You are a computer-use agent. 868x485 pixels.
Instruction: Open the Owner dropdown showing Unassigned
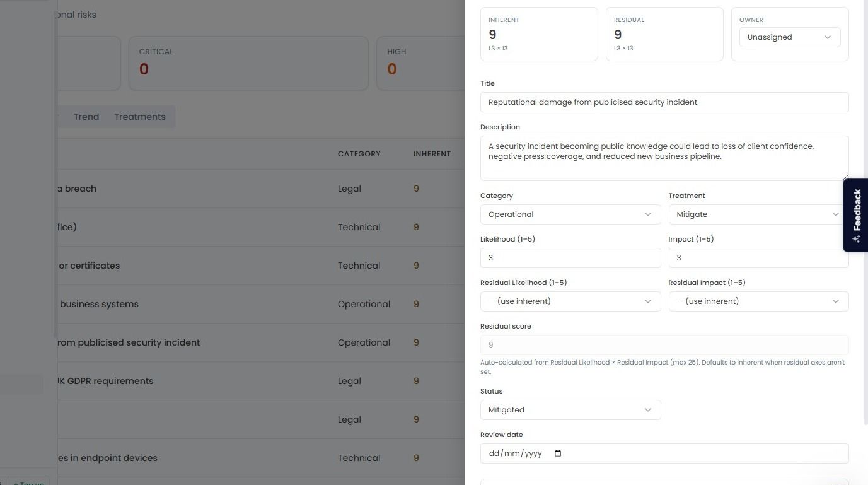point(790,37)
